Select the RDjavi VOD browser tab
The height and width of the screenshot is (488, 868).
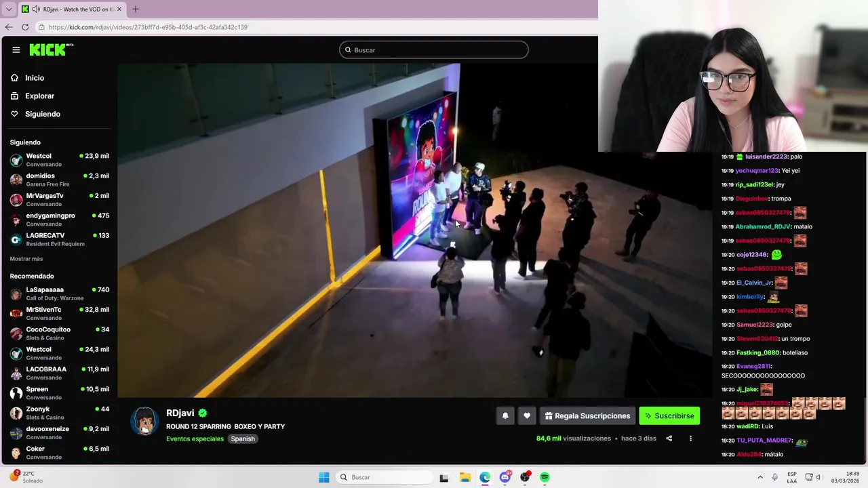coord(71,9)
